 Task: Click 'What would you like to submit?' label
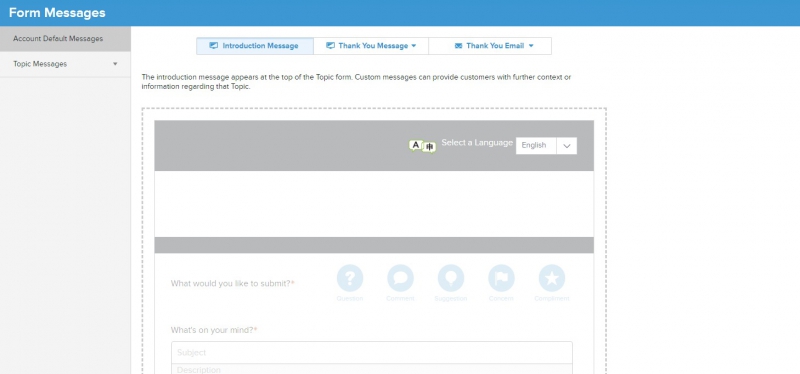point(233,283)
